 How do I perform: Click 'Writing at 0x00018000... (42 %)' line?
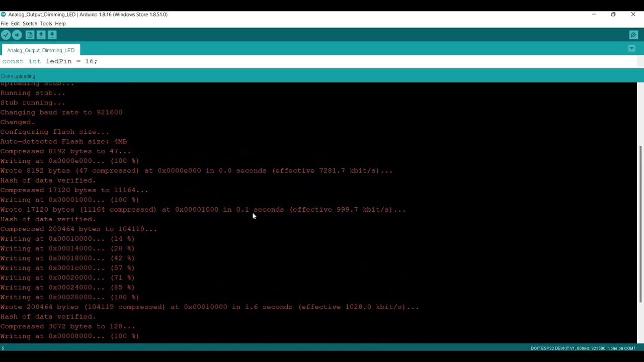67,258
